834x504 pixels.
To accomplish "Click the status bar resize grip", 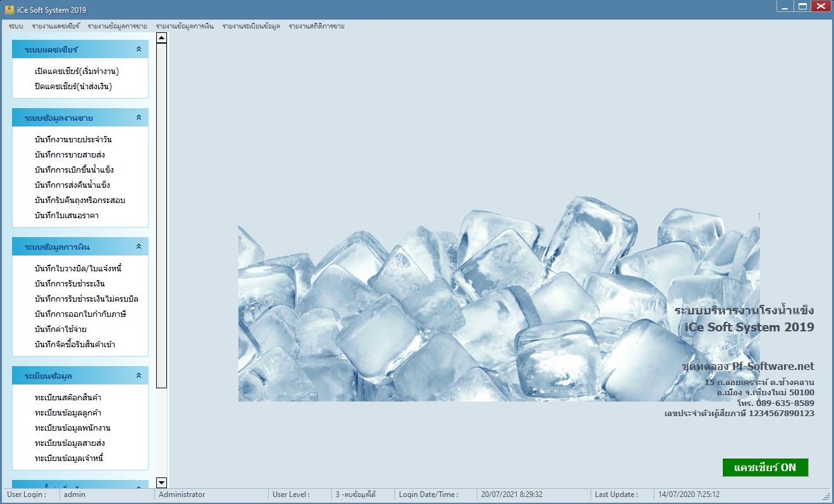I will pyautogui.click(x=826, y=496).
